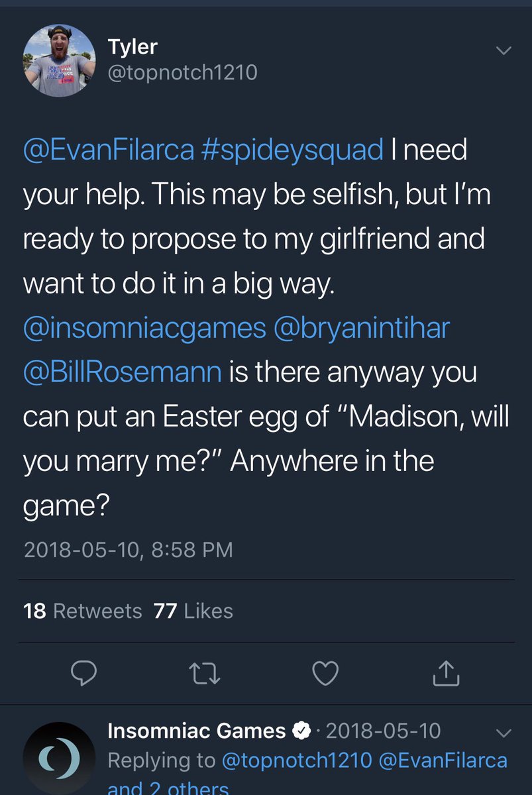View the 77 Likes list

(193, 610)
